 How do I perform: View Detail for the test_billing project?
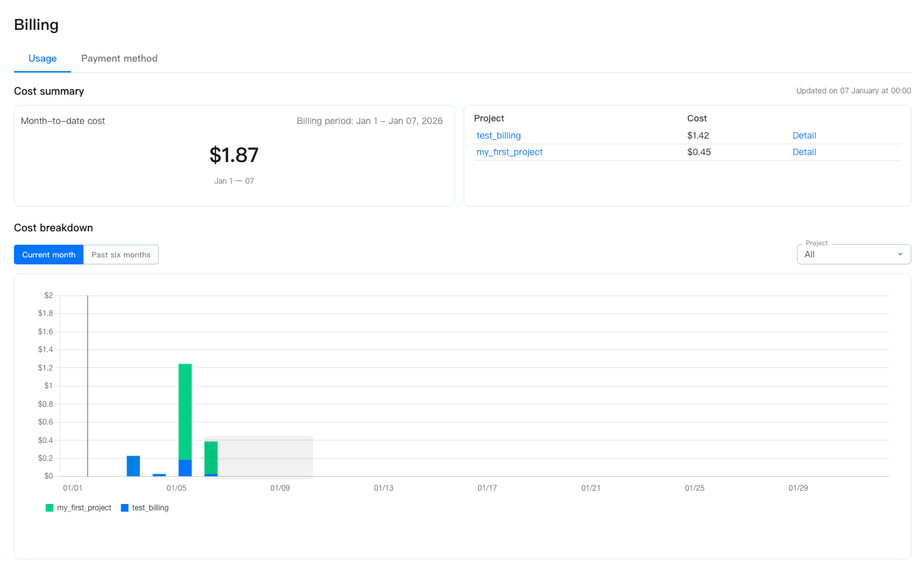804,135
